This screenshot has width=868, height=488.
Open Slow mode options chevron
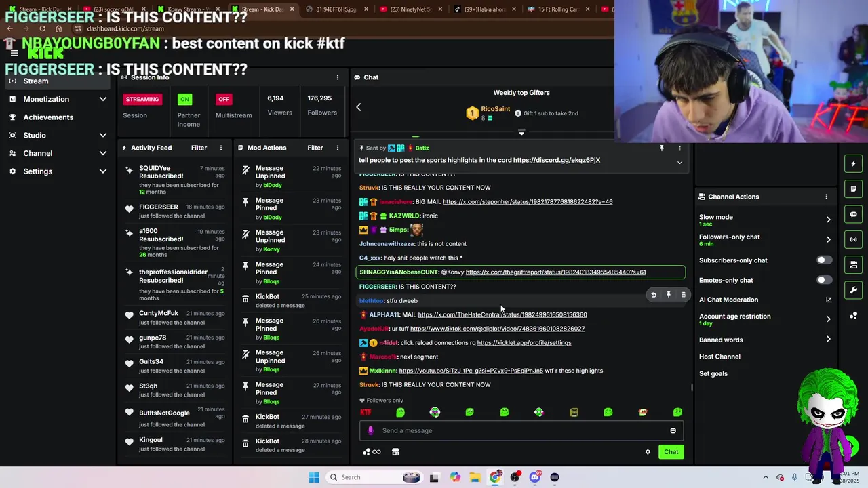[828, 220]
